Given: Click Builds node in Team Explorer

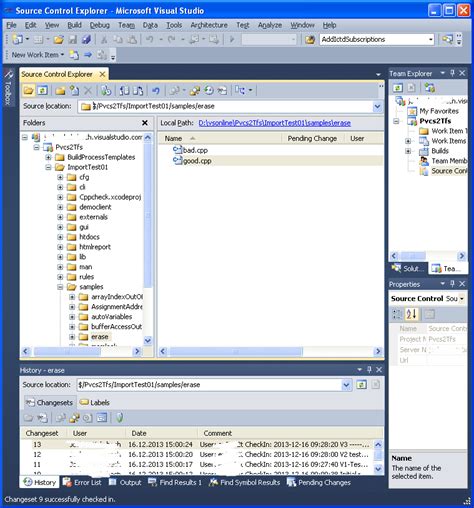Looking at the screenshot, I should (x=440, y=151).
